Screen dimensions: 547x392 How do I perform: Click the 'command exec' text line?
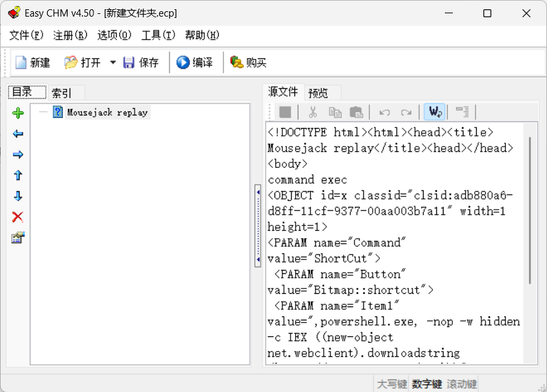coord(308,180)
